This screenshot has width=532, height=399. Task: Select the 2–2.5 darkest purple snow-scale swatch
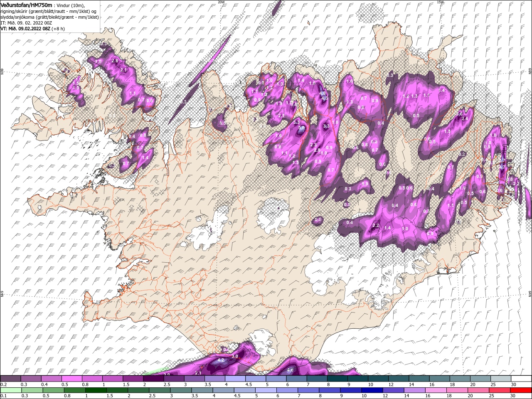point(153,378)
